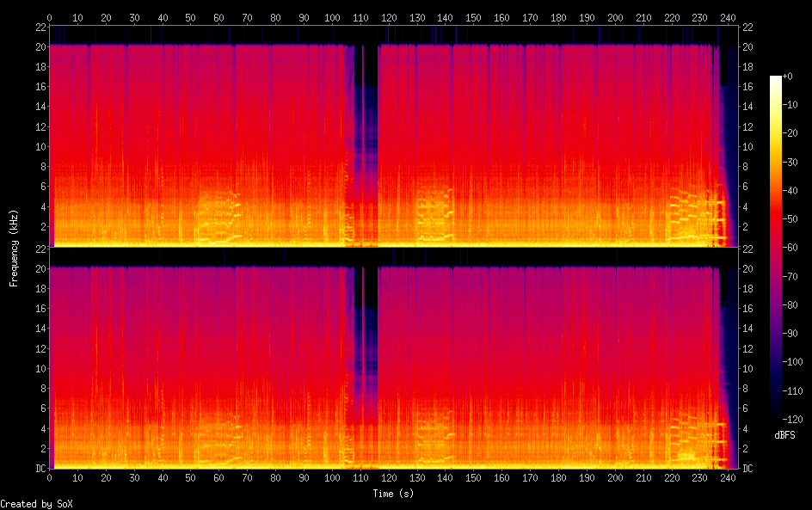Click the 120 tick on the top time axis
Viewport: 812px width, 510px height.
[389, 17]
